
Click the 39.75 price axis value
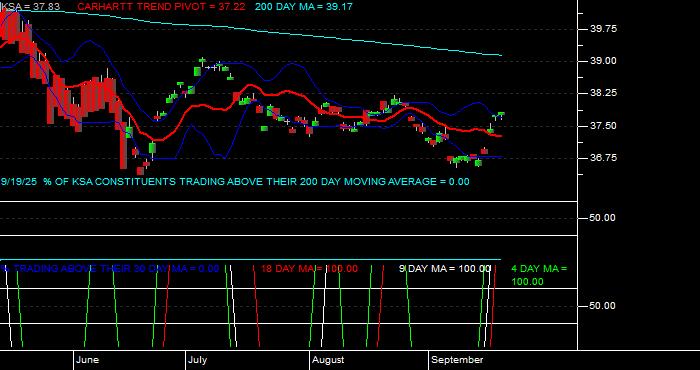click(x=604, y=29)
